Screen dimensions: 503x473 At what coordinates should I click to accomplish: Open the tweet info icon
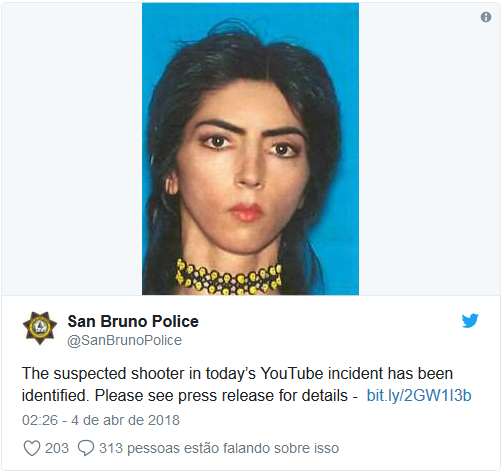pyautogui.click(x=486, y=17)
